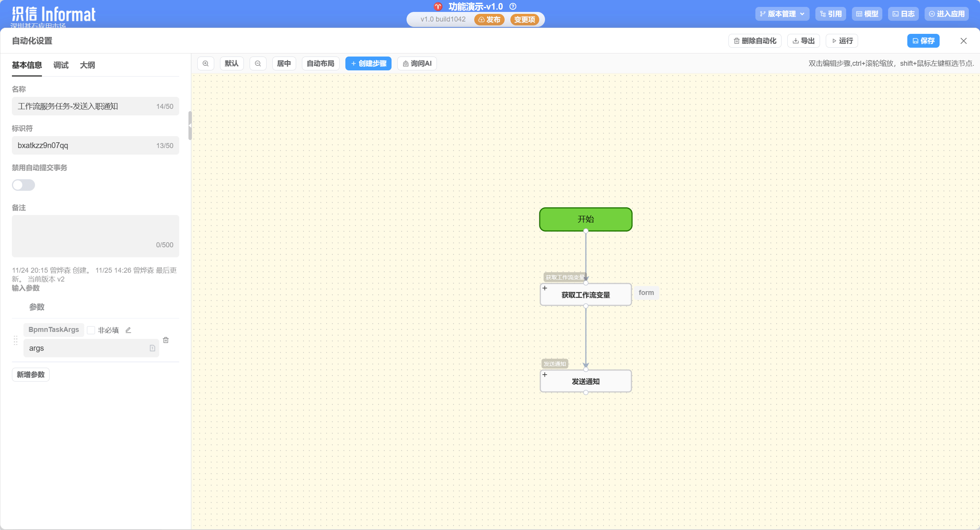The image size is (980, 530).
Task: Collapse the left panel with handle
Action: 190,125
